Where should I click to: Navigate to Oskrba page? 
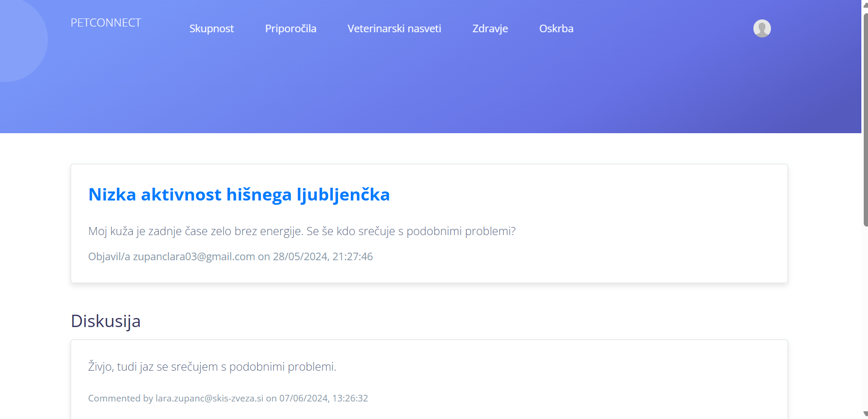tap(556, 28)
